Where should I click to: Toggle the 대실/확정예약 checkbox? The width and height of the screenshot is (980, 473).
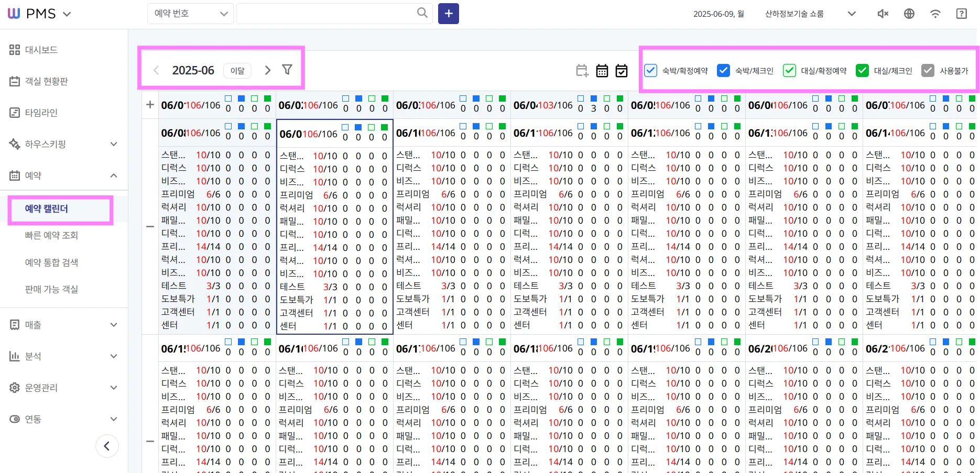[789, 70]
